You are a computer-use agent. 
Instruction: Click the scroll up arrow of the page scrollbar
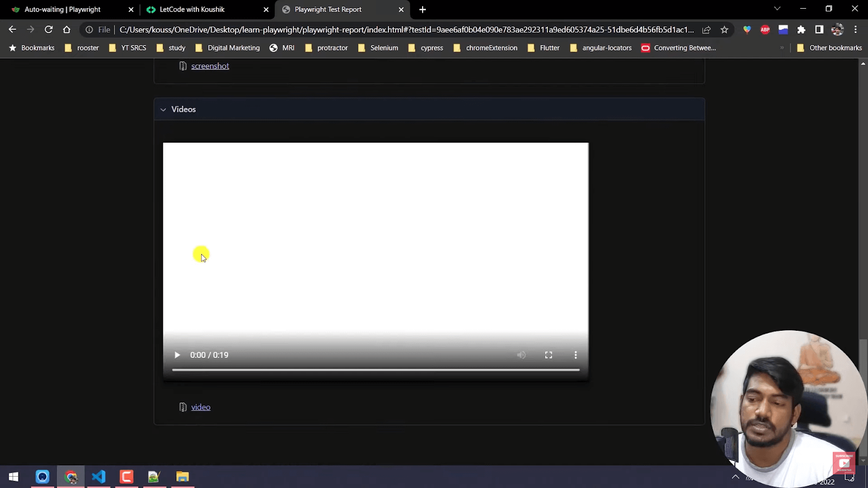click(863, 63)
